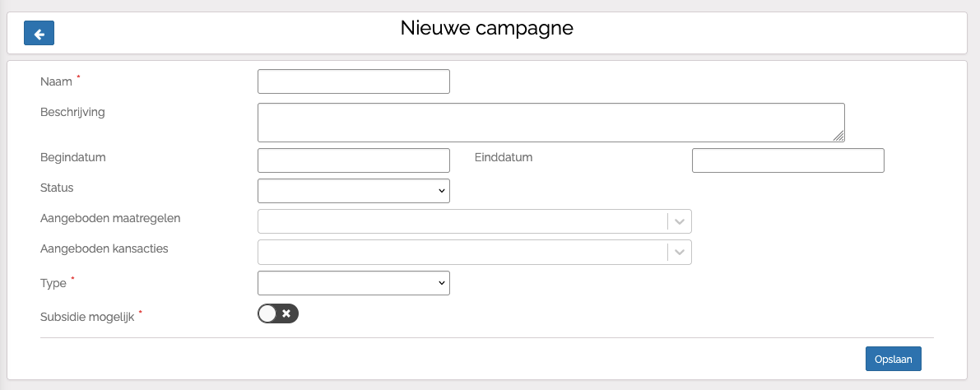Screen dimensions: 980x390
Task: Open the Status dropdown
Action: click(354, 191)
